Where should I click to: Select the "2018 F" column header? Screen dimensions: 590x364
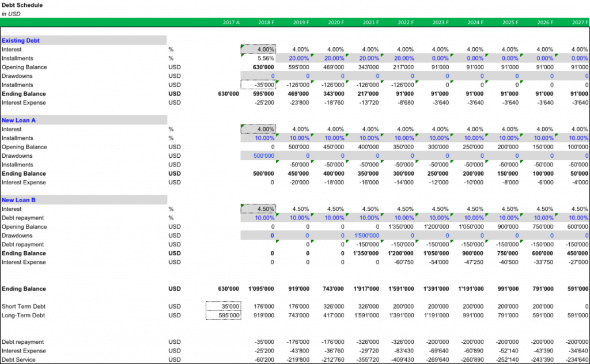click(266, 22)
